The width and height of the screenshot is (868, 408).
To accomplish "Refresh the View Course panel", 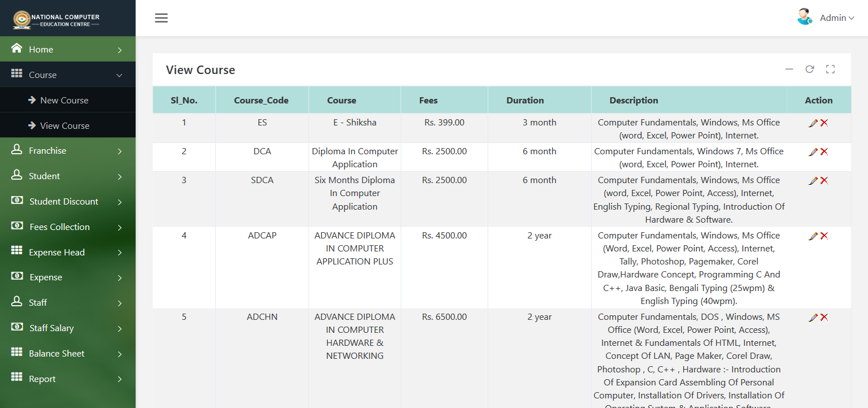I will [x=810, y=69].
